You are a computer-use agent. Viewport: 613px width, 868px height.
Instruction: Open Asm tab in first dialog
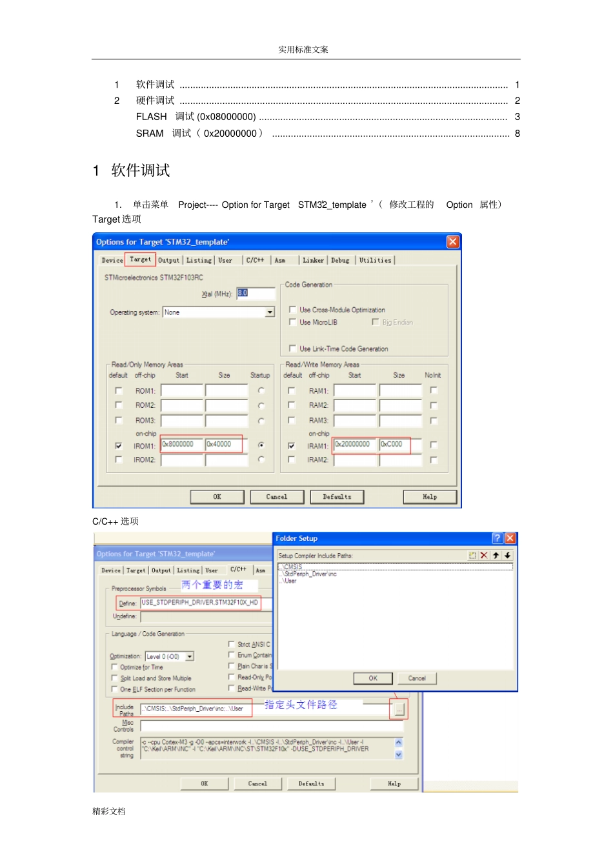(x=280, y=260)
